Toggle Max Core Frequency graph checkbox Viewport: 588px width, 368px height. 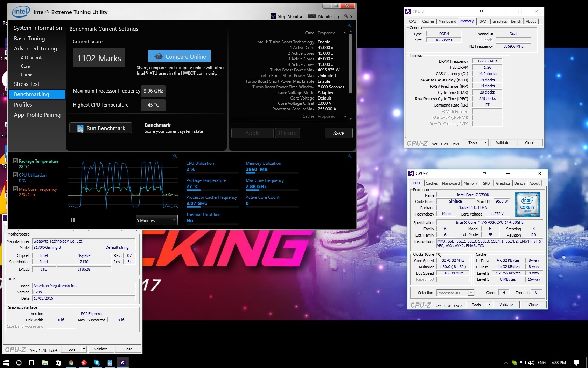[15, 189]
